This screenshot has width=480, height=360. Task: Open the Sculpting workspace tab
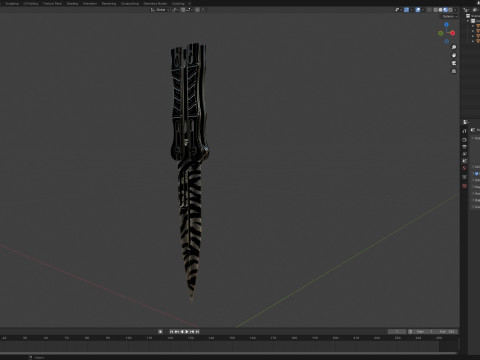pyautogui.click(x=12, y=3)
